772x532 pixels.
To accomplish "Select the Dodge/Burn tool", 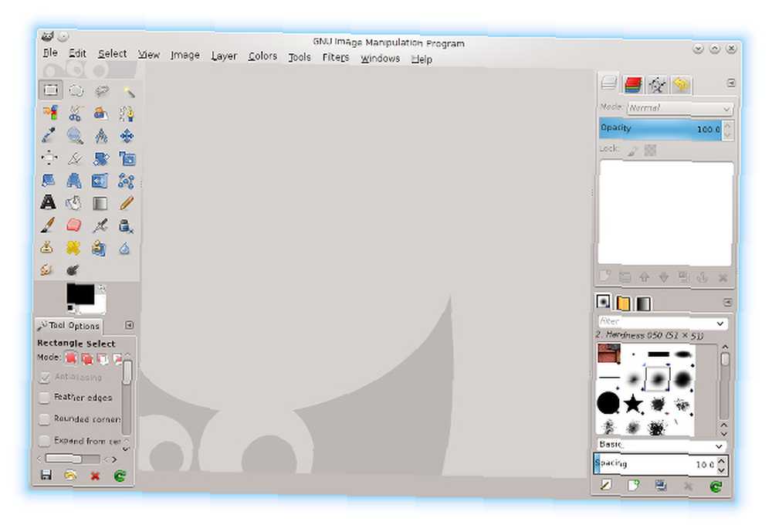I will click(x=73, y=270).
